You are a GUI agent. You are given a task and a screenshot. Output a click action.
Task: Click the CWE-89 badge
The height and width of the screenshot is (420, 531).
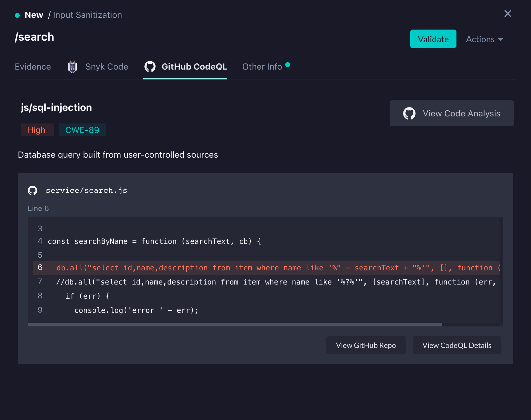pos(82,130)
